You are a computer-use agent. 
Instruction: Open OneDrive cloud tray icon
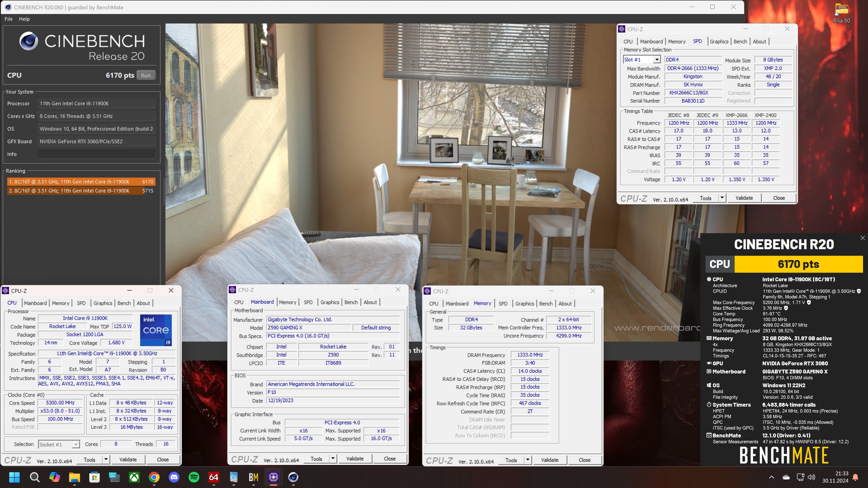(x=786, y=477)
